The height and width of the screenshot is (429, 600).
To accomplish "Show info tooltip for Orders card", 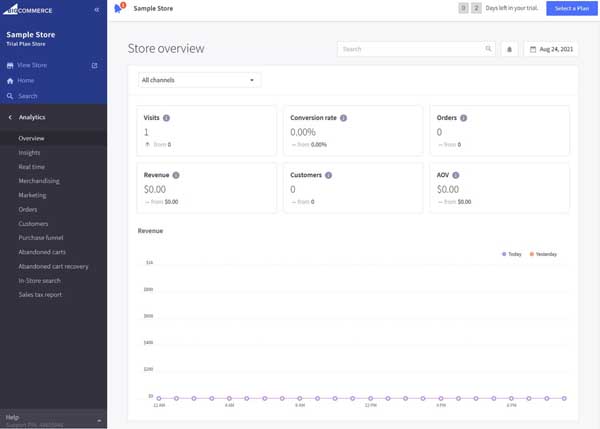I will [463, 118].
